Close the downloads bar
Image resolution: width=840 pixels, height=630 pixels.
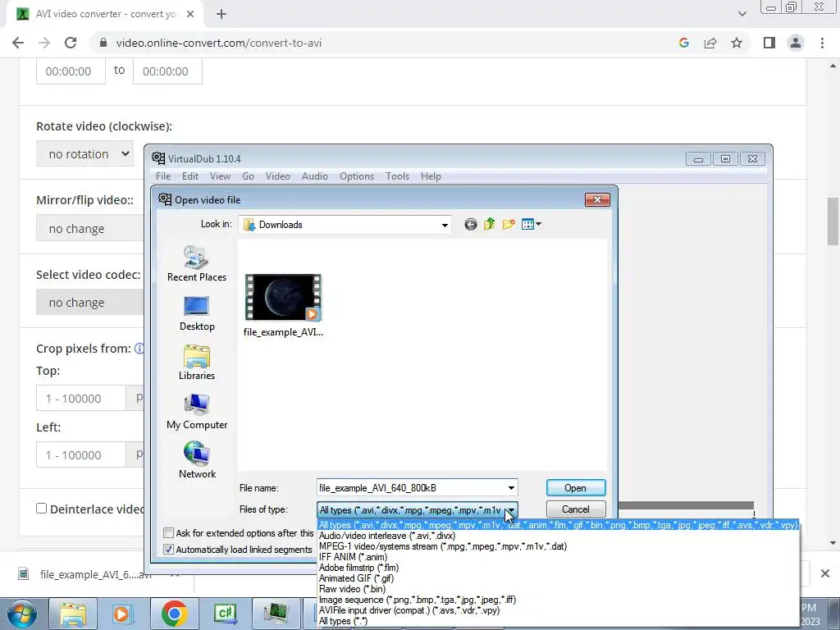click(x=825, y=573)
